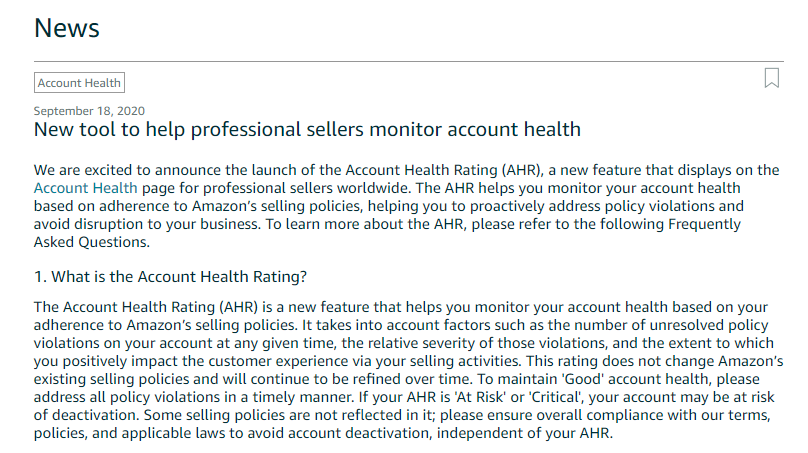Viewport: 808px width, 453px height.
Task: Click the September 18, 2020 date
Action: click(89, 111)
